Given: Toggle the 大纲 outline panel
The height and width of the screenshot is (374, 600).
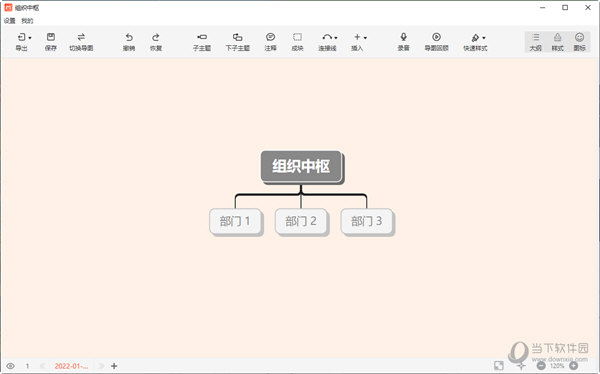Looking at the screenshot, I should 535,42.
